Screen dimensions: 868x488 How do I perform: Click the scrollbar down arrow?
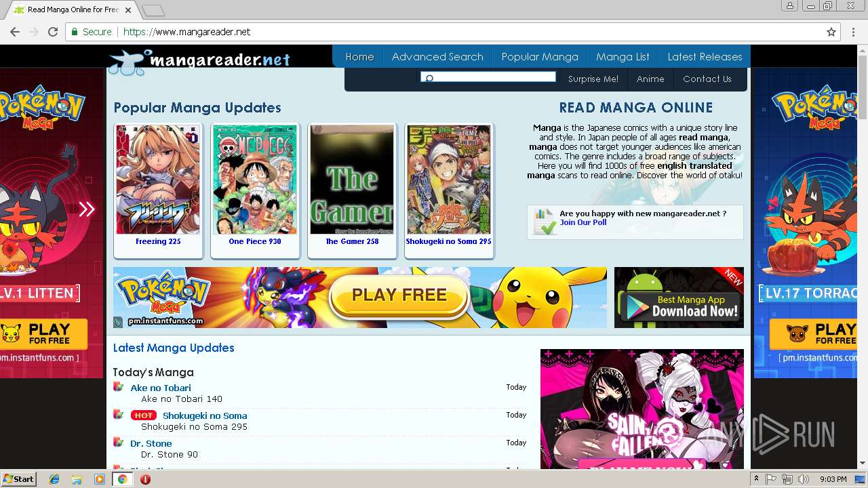pyautogui.click(x=862, y=464)
